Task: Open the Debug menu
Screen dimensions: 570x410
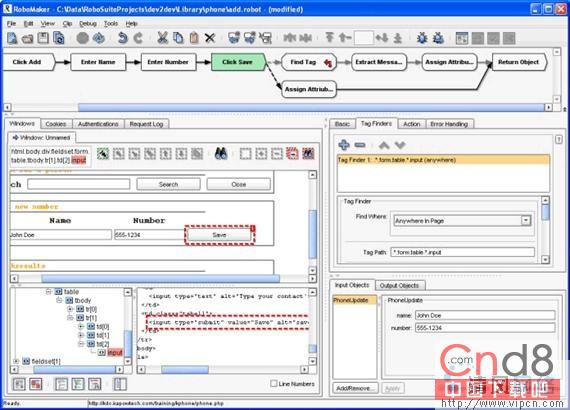Action: [88, 24]
